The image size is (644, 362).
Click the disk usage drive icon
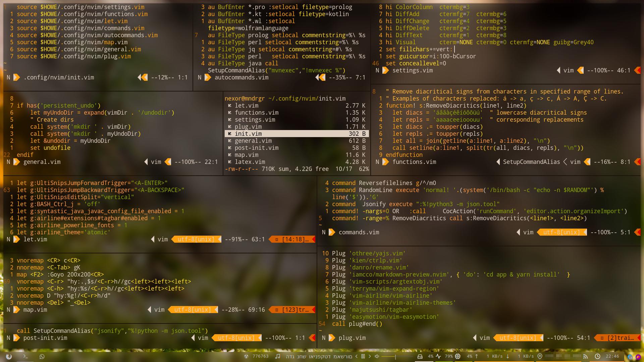(x=420, y=357)
